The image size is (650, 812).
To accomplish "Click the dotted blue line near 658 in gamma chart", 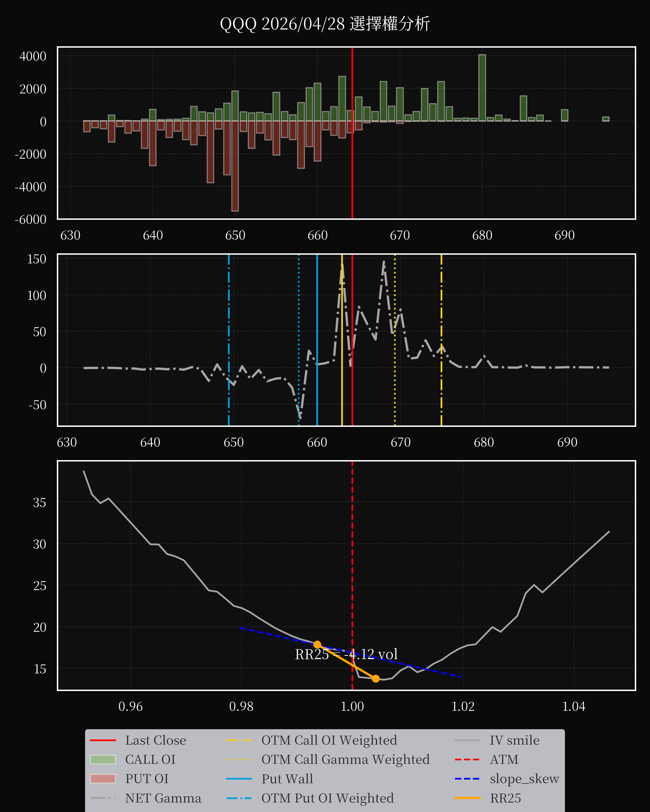I will pyautogui.click(x=299, y=340).
